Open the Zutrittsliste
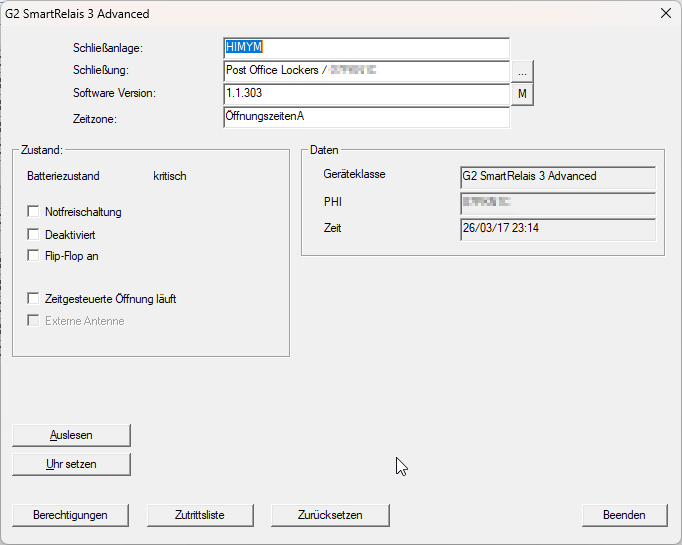 [x=199, y=515]
